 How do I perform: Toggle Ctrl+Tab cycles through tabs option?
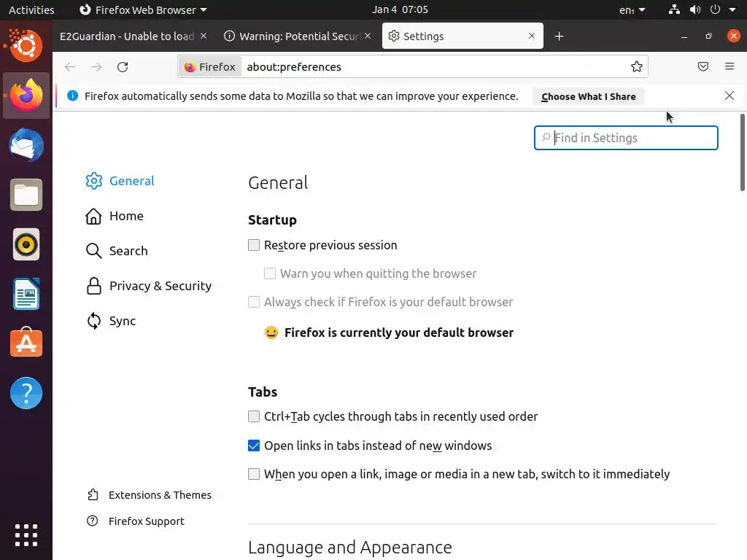[x=254, y=416]
